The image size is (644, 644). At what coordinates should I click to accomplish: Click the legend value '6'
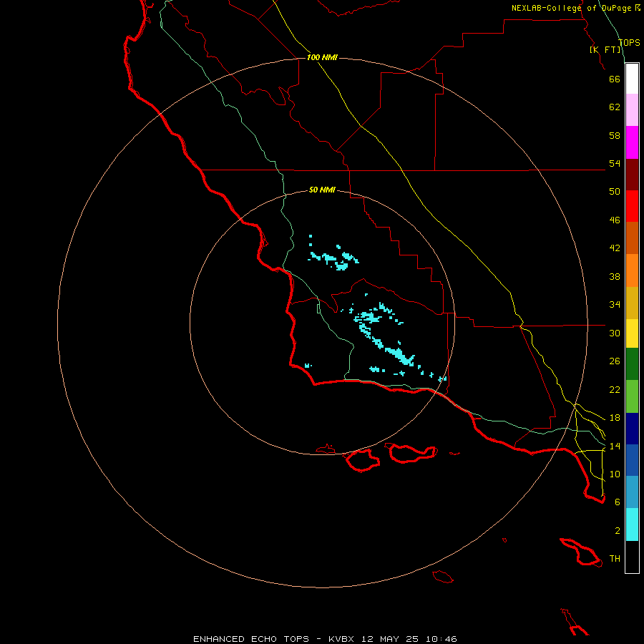coord(618,502)
